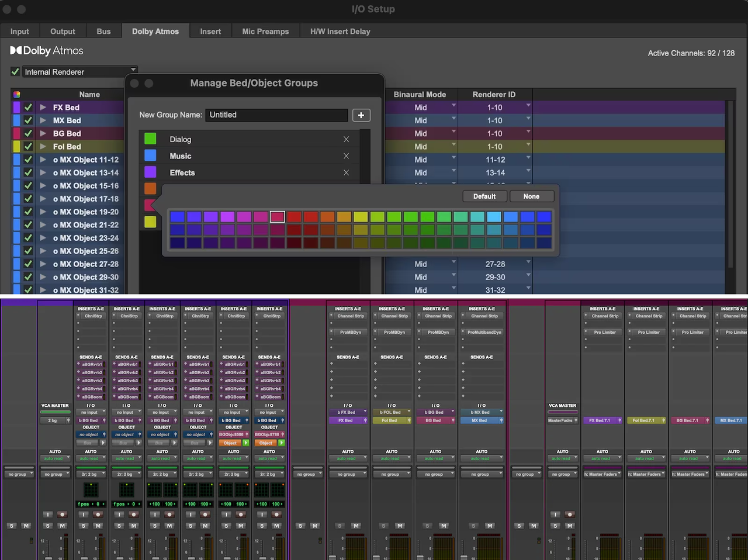Mute the FX Bed mixer strip
This screenshot has width=748, height=560.
(356, 526)
